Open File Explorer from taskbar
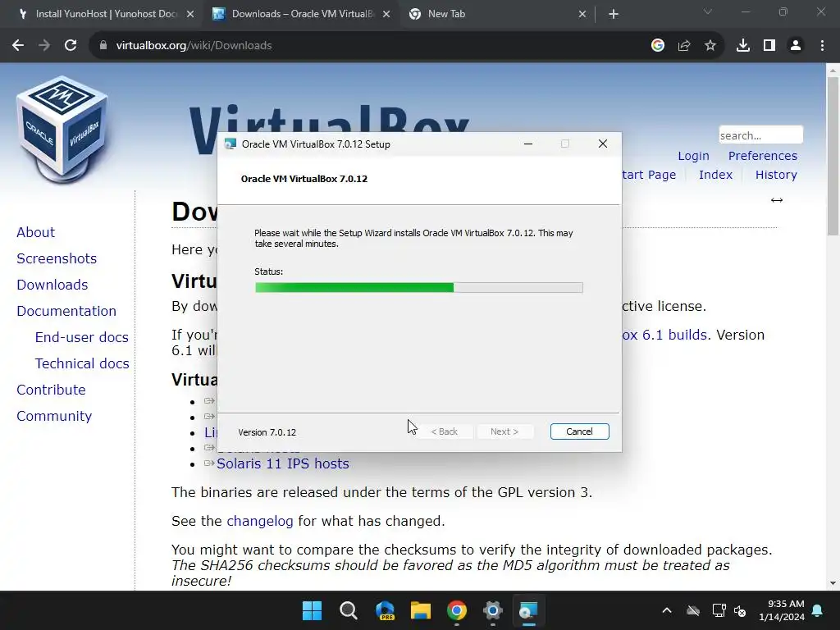The image size is (840, 630). (421, 610)
